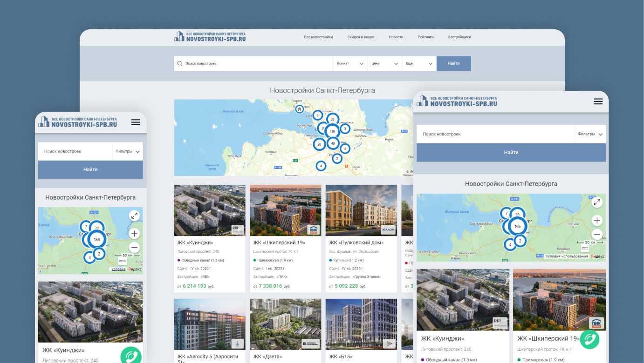This screenshot has height=363, width=644.
Task: Focus Поиск новостроек field in tablet view
Action: click(x=496, y=134)
